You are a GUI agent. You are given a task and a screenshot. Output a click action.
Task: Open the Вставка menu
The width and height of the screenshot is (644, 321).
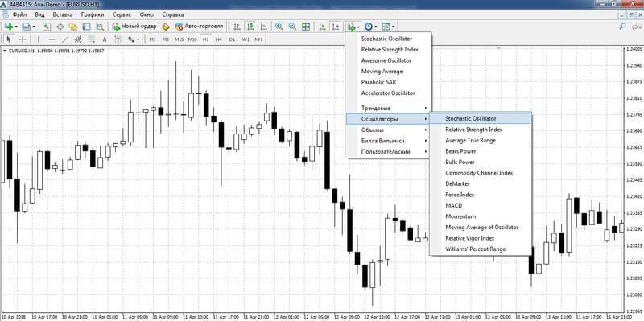(63, 14)
